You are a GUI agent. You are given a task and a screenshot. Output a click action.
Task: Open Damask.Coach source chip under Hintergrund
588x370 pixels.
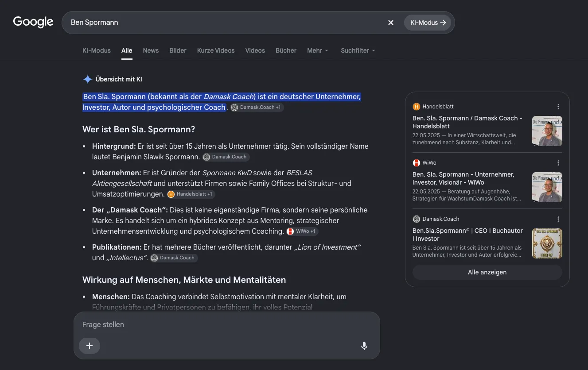pos(226,157)
